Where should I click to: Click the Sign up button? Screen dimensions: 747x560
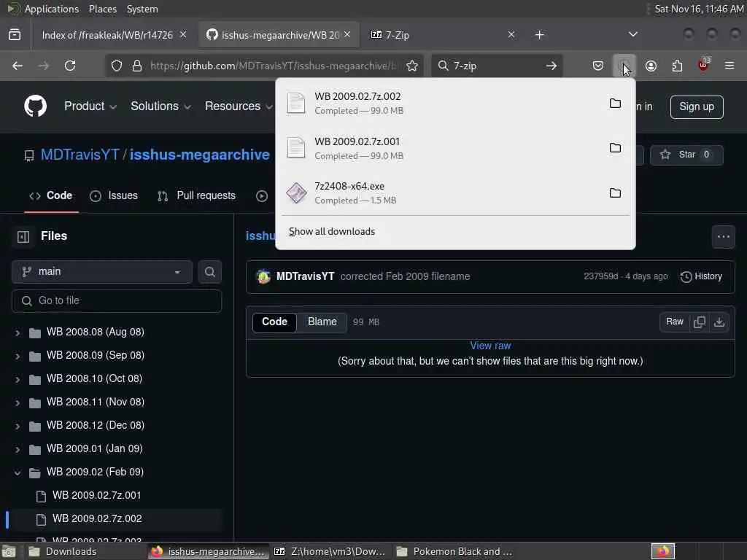pos(697,106)
